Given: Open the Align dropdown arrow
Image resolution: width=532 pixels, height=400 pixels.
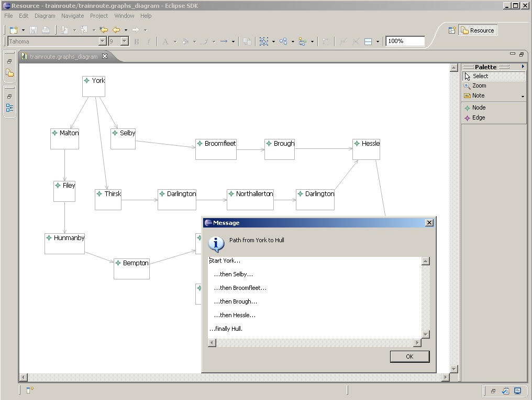Looking at the screenshot, I should pyautogui.click(x=312, y=42).
